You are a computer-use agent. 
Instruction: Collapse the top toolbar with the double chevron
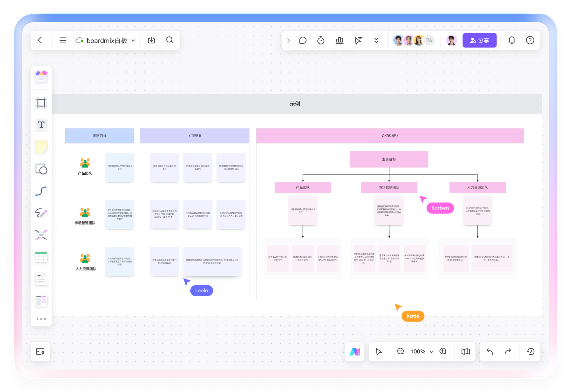[376, 40]
